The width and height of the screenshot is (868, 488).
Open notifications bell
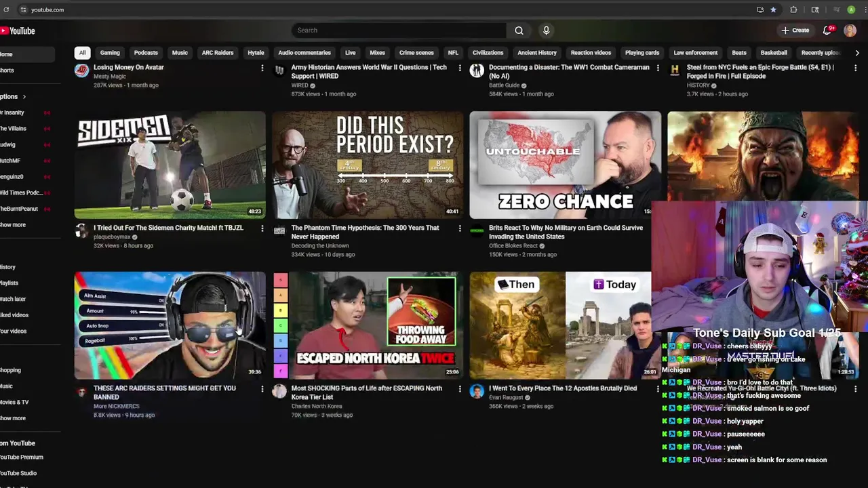[x=827, y=30]
